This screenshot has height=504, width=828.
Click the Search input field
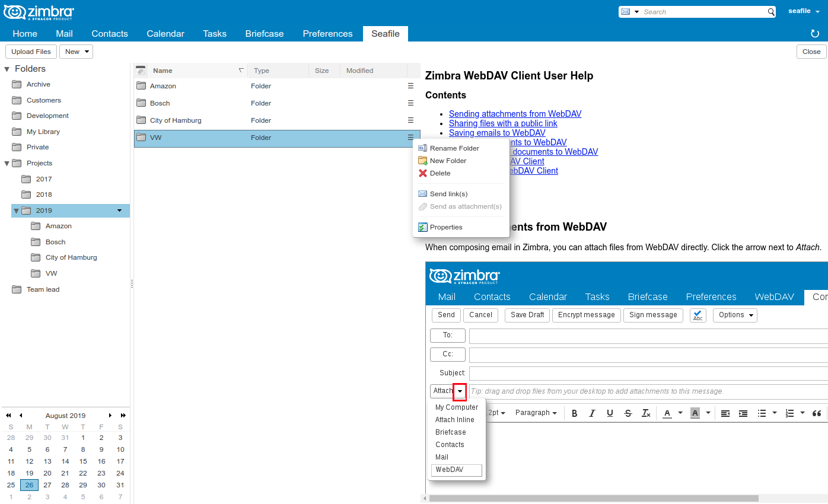coord(703,12)
